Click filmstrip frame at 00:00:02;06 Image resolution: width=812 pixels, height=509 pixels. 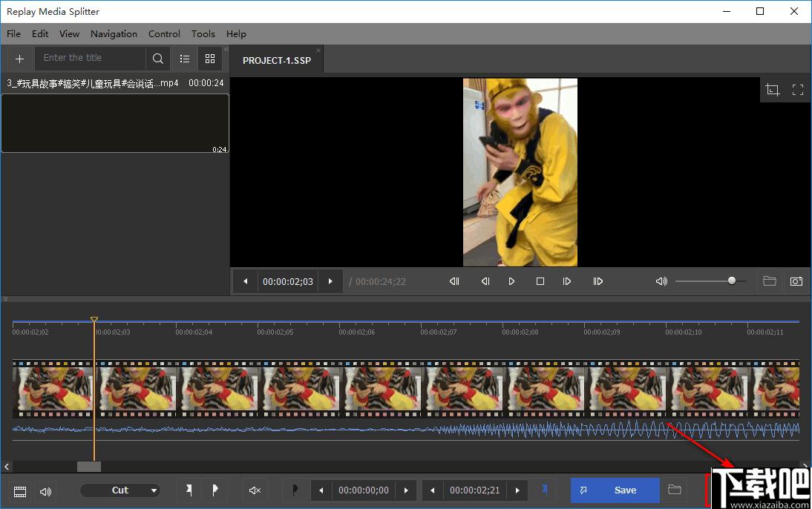pos(382,390)
